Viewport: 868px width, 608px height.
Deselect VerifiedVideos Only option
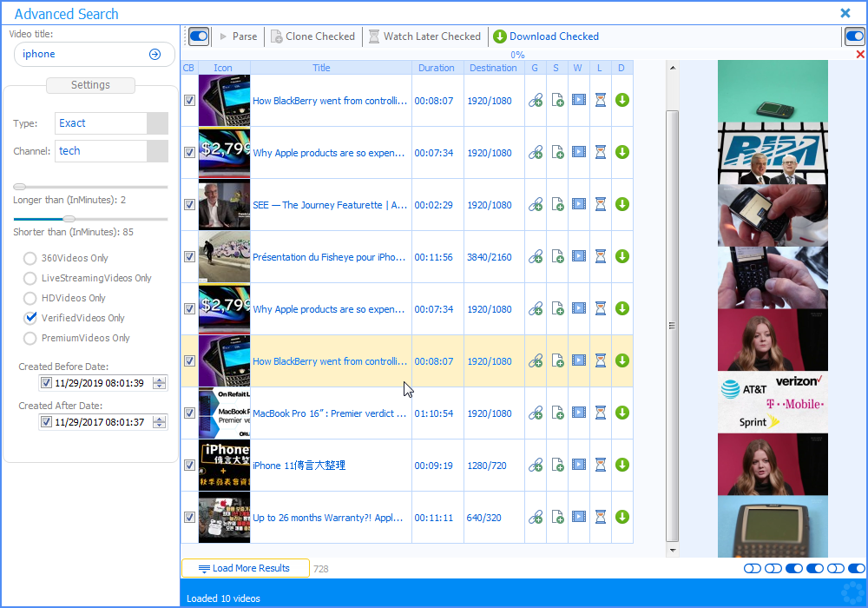click(x=30, y=318)
